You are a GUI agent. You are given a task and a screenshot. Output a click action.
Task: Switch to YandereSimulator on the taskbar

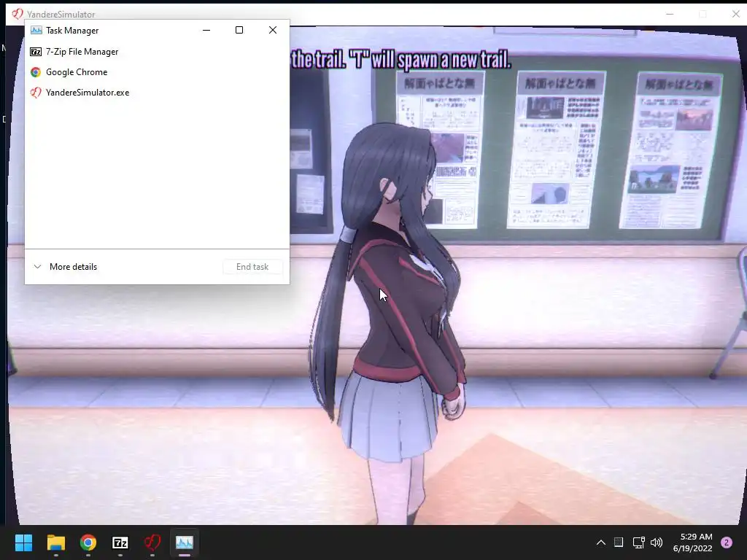tap(152, 542)
